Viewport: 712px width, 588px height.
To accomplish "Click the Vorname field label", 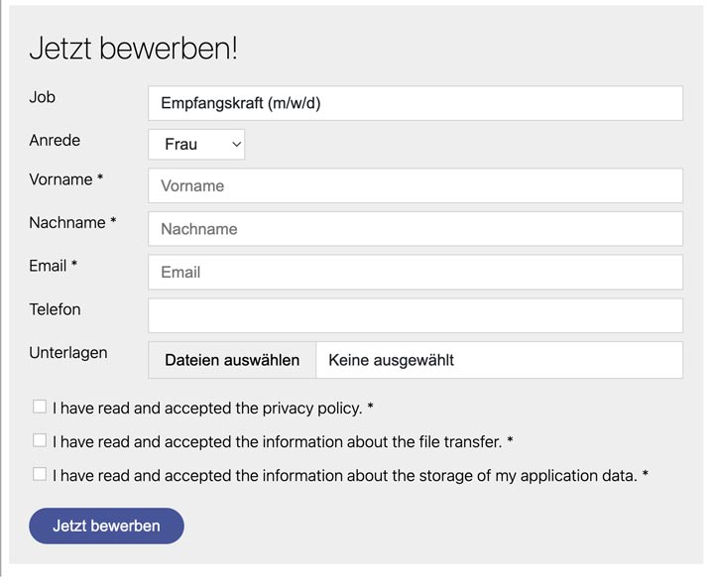I will tap(65, 179).
